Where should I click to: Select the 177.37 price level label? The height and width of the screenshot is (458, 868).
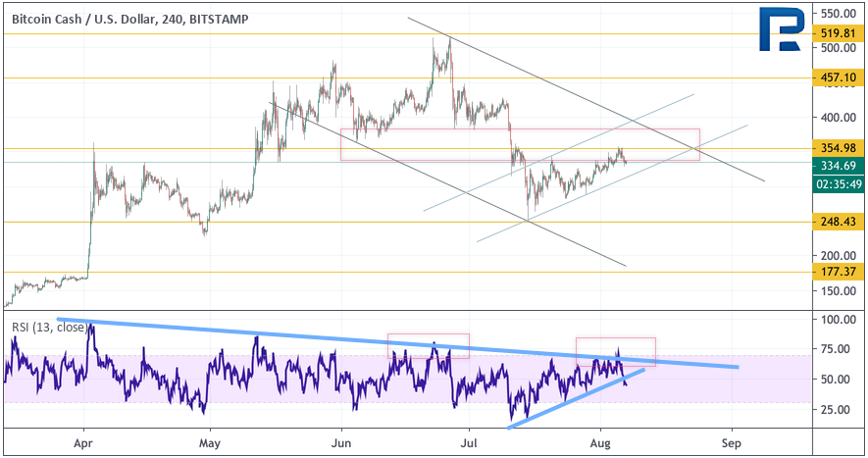tap(839, 272)
